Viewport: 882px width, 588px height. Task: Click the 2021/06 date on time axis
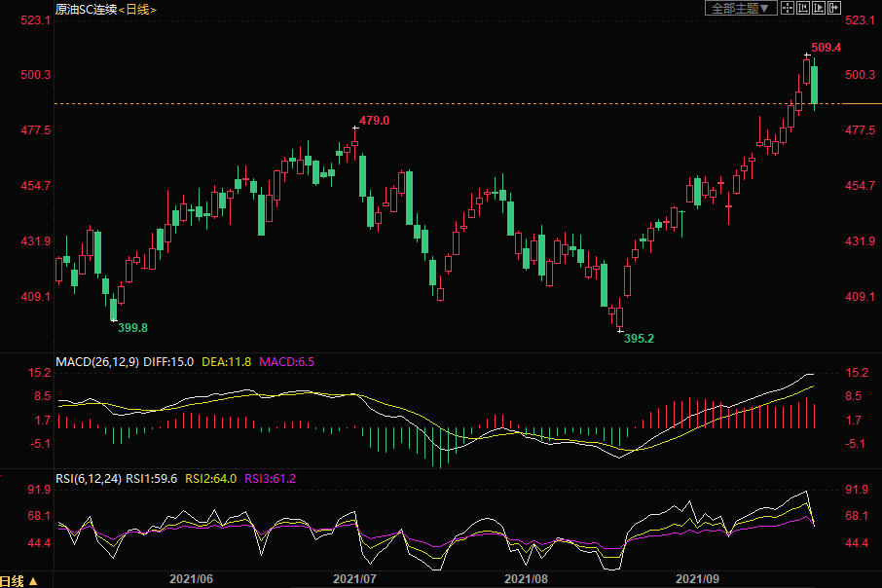pyautogui.click(x=191, y=578)
